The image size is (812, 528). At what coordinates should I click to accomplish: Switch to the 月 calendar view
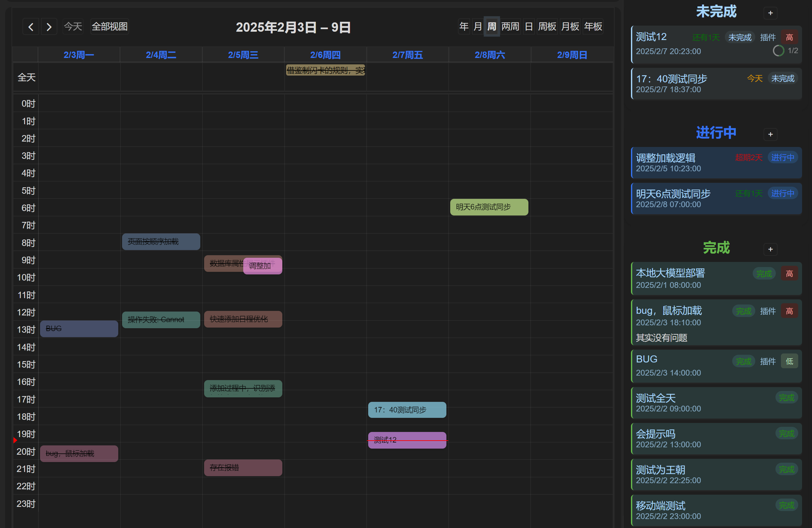tap(478, 27)
